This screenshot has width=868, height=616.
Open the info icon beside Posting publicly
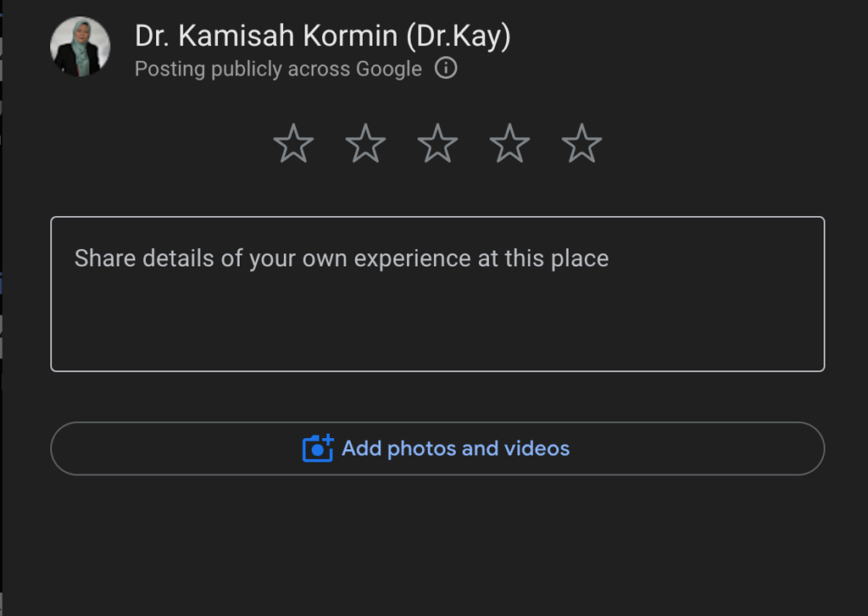point(446,68)
